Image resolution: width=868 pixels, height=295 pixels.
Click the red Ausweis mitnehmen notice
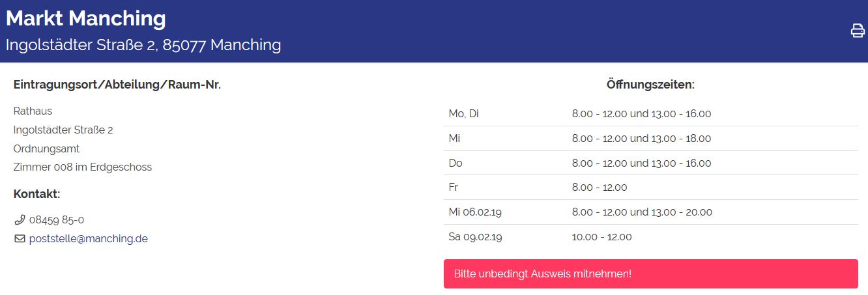coord(650,274)
